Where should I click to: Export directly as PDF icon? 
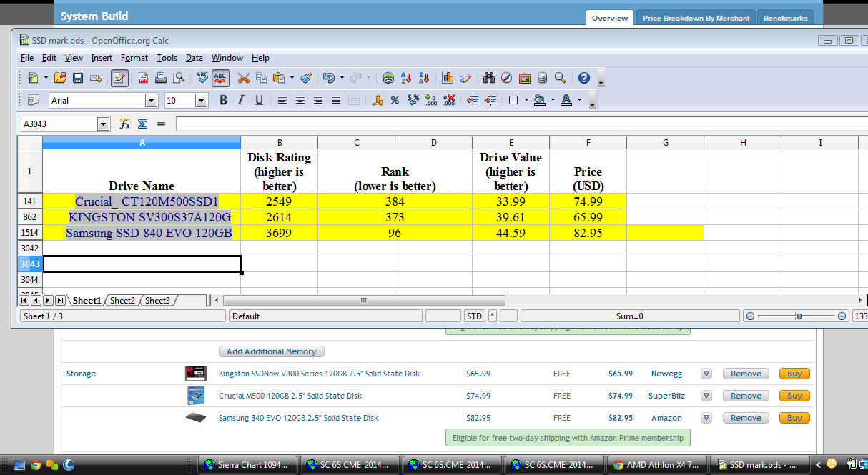coord(143,78)
